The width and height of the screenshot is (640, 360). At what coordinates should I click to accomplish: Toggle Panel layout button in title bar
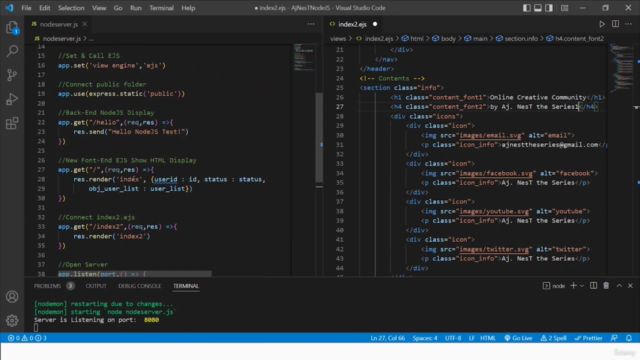pyautogui.click(x=538, y=8)
